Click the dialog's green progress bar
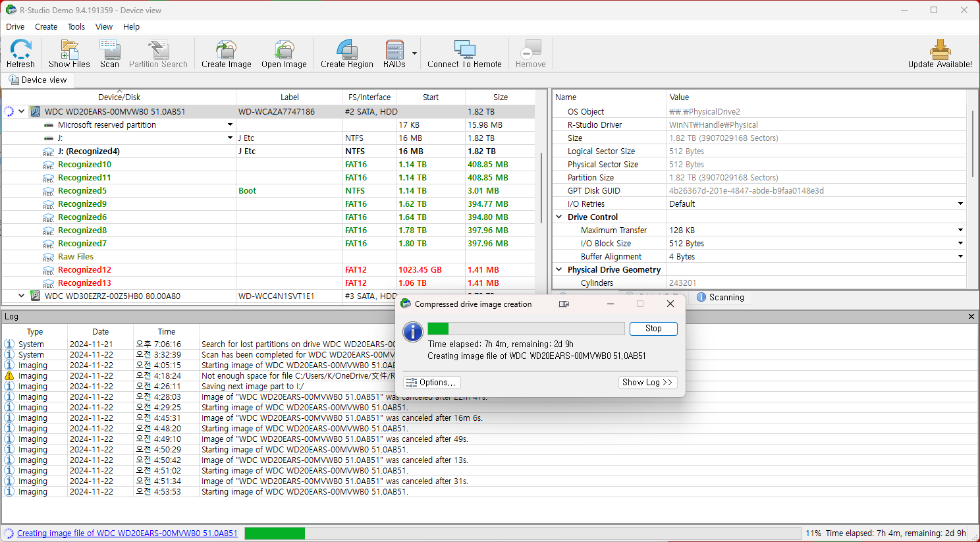 coord(526,329)
